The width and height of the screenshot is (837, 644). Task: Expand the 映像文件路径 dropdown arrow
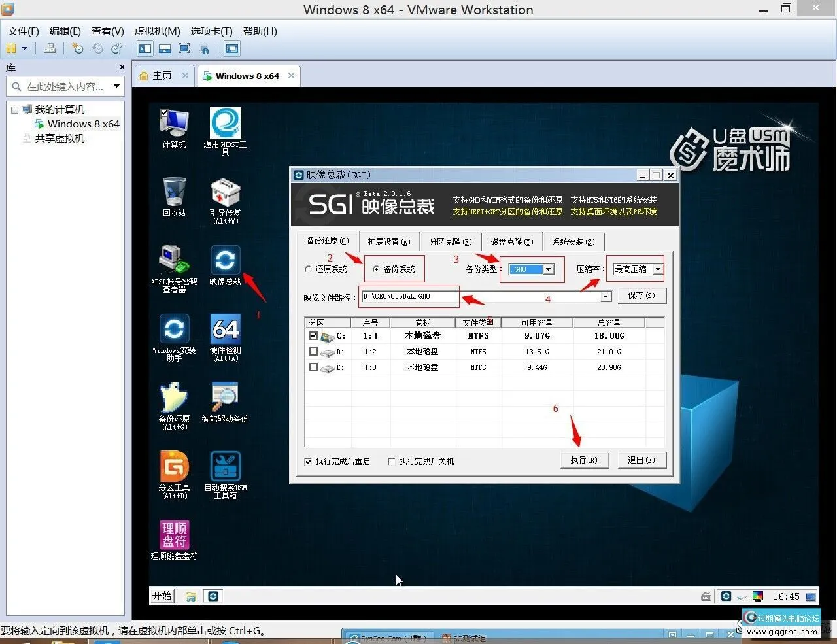click(606, 297)
